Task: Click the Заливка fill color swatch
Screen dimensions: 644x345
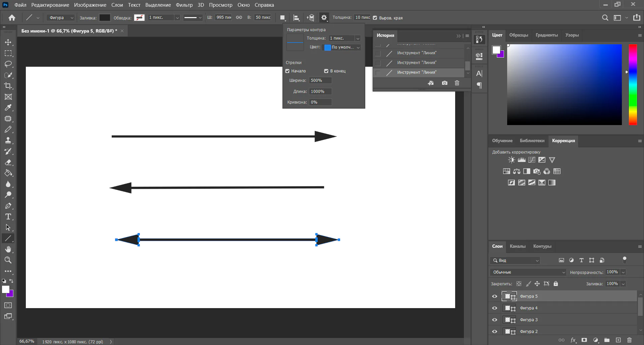Action: 105,18
